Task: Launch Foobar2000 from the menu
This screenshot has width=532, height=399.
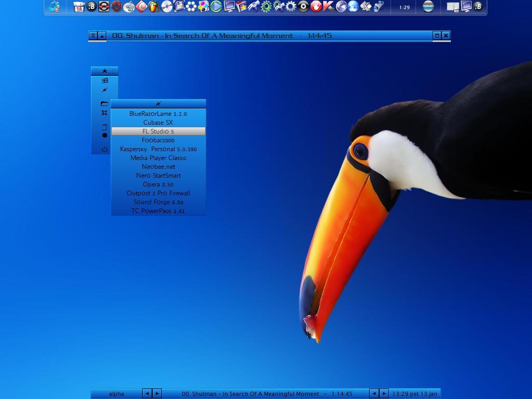Action: [158, 140]
